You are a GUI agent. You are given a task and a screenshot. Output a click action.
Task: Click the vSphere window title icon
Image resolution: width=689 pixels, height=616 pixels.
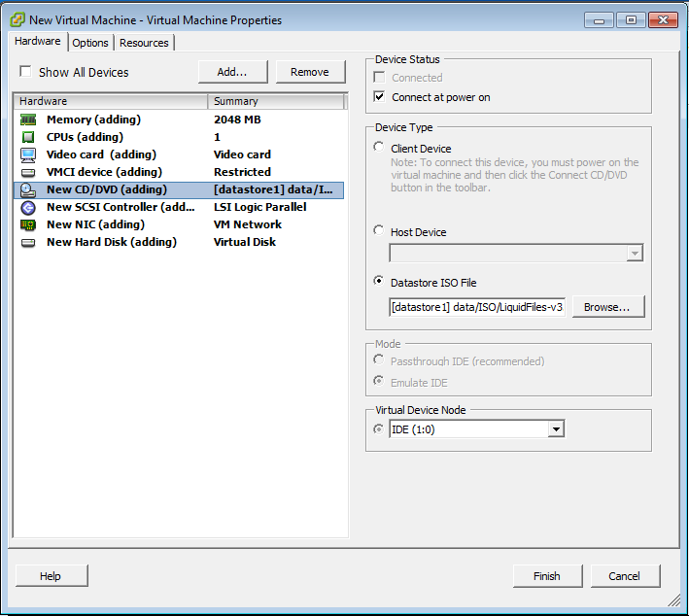point(17,19)
